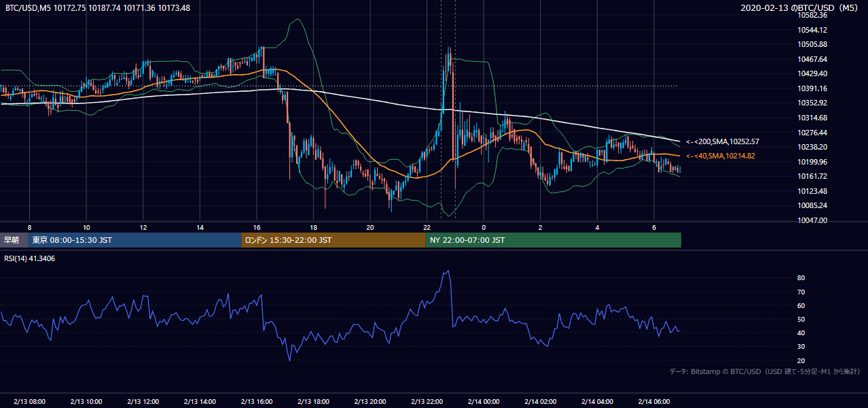The image size is (868, 408).
Task: Click price axis value 10276.44
Action: 813,133
